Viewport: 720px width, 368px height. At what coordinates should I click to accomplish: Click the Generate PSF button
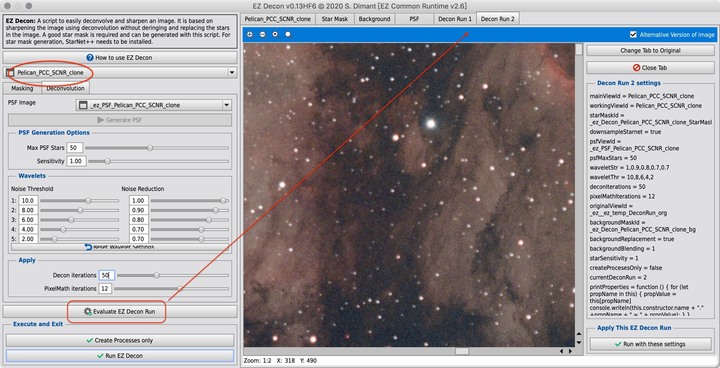click(x=119, y=120)
